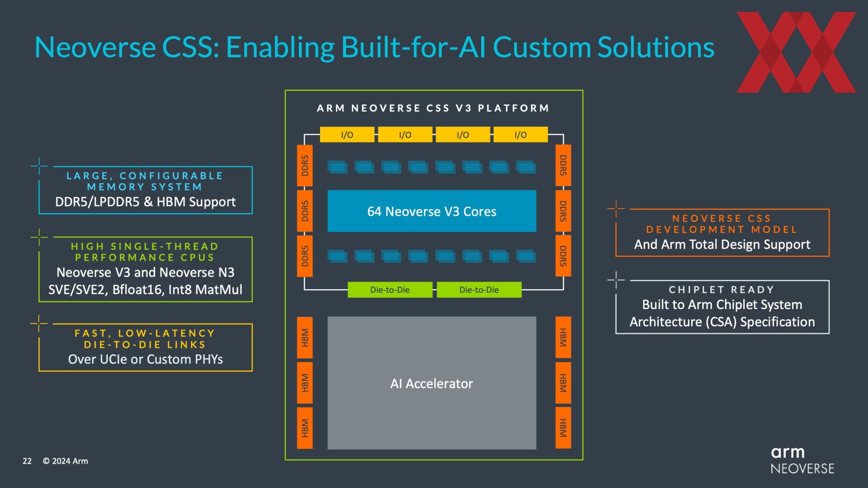Click the leftmost yellow I/O block
The image size is (868, 488).
[x=347, y=135]
